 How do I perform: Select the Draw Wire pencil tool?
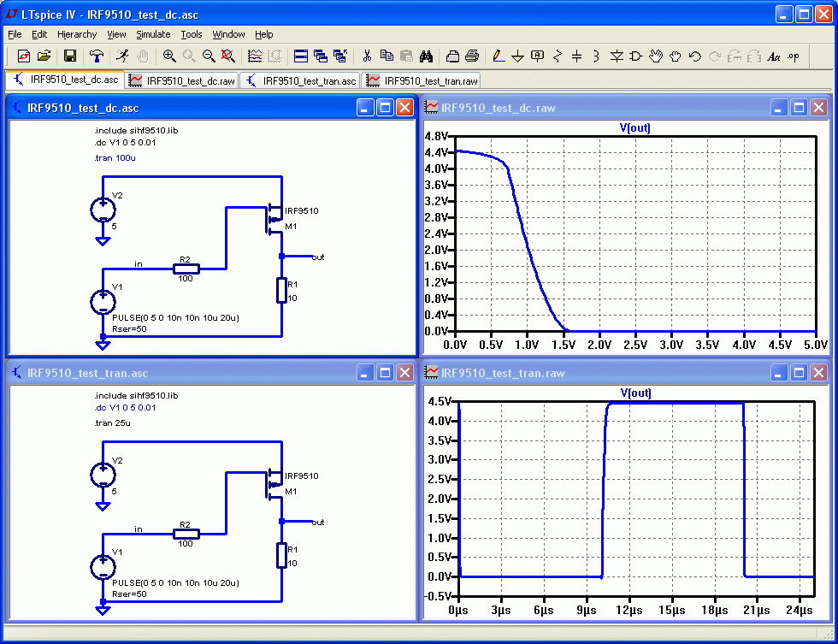coord(498,56)
